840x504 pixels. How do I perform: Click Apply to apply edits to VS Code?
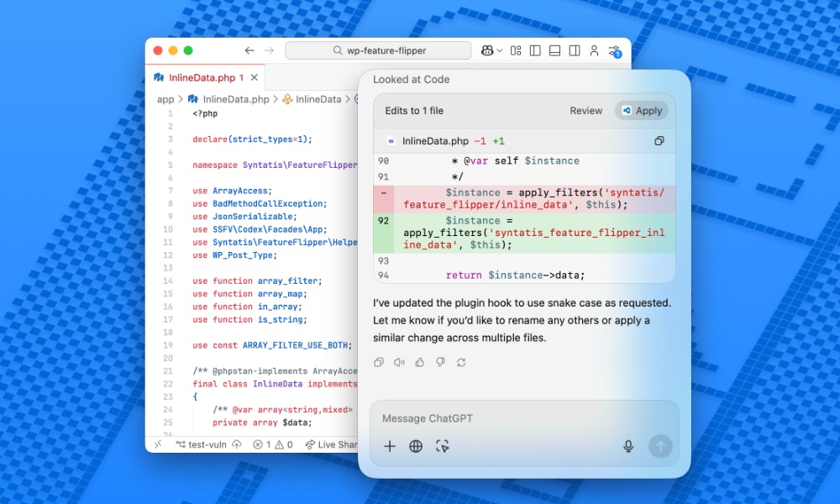pyautogui.click(x=641, y=111)
